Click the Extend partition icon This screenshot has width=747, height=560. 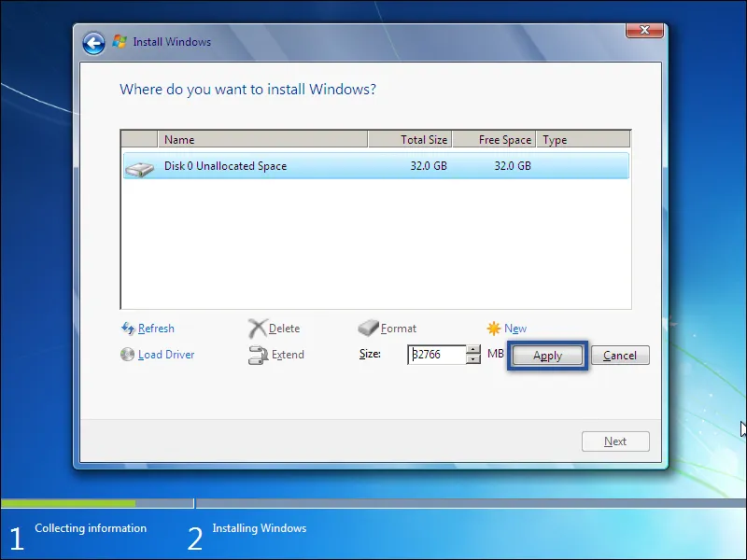tap(259, 355)
